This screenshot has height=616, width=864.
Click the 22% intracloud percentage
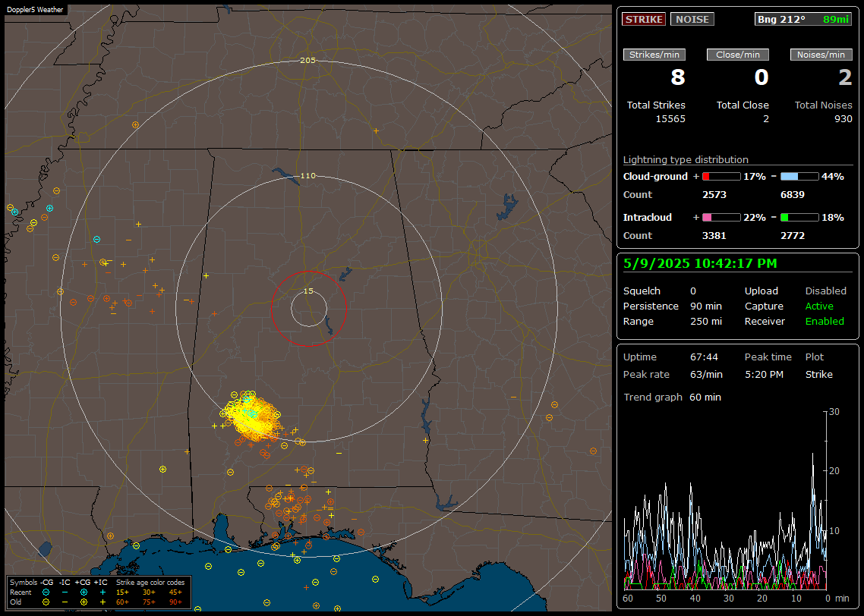[755, 218]
